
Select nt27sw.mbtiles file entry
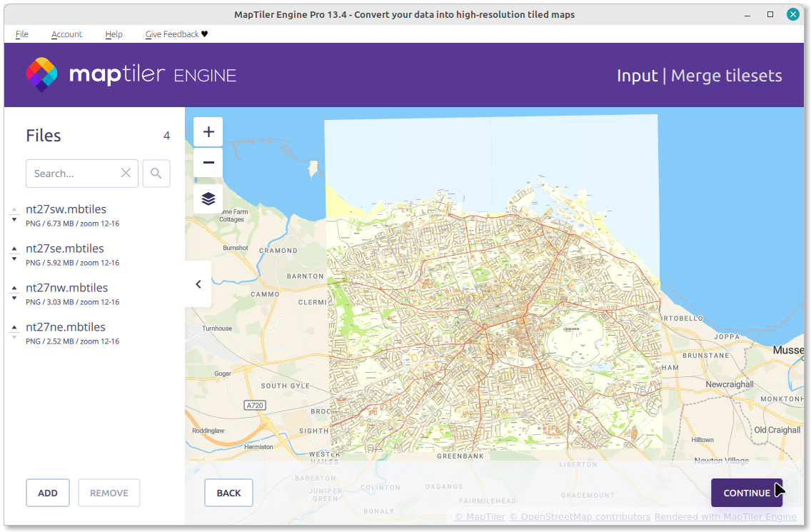pyautogui.click(x=72, y=215)
